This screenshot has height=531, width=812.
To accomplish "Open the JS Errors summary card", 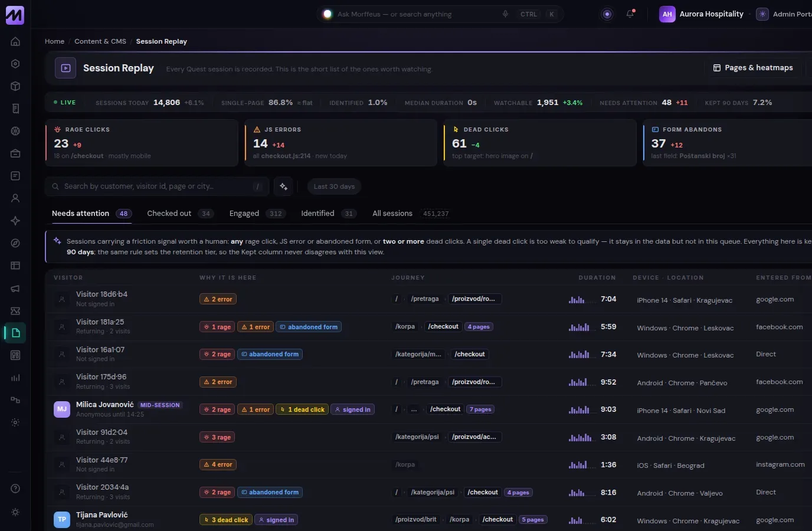I will click(x=341, y=143).
